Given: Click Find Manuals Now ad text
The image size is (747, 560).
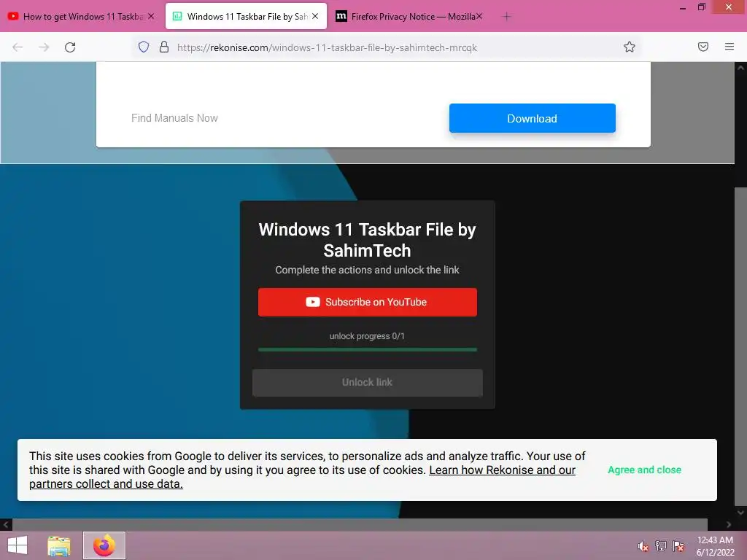Looking at the screenshot, I should click(174, 118).
